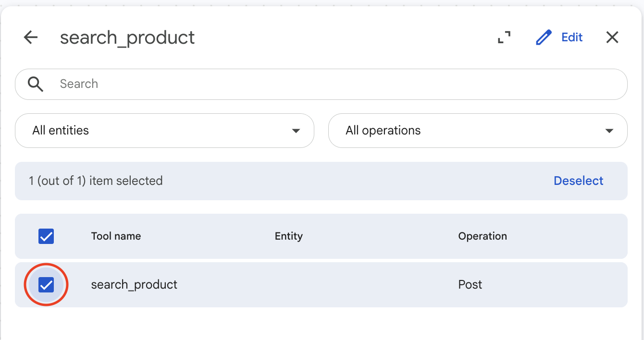Click the Post operation cell

coord(470,285)
